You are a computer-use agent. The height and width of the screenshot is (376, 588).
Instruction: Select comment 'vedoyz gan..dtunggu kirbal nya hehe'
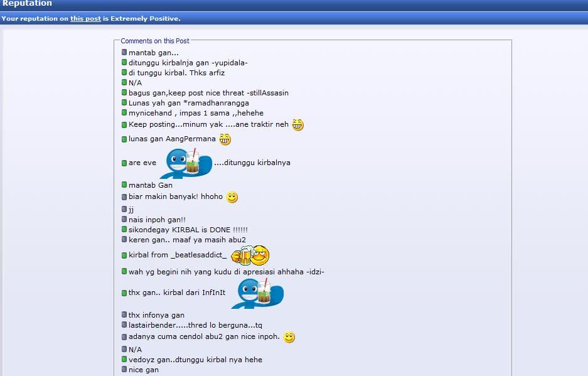(195, 360)
